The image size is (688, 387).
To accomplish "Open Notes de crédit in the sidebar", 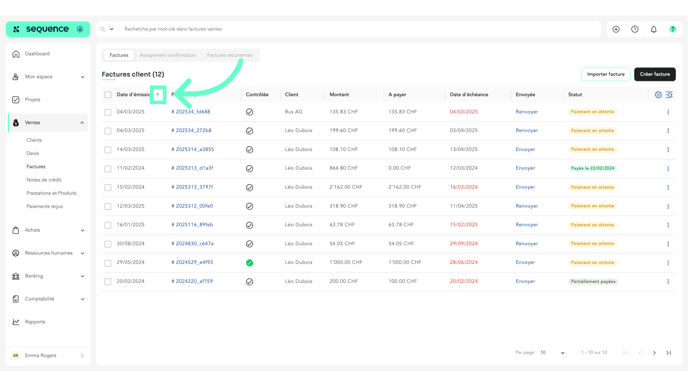I will point(44,180).
